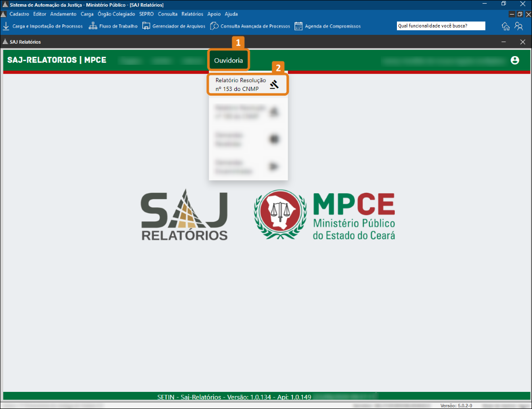Image resolution: width=532 pixels, height=409 pixels.
Task: Click the Gerenciador de Arquivos icon
Action: pos(146,26)
